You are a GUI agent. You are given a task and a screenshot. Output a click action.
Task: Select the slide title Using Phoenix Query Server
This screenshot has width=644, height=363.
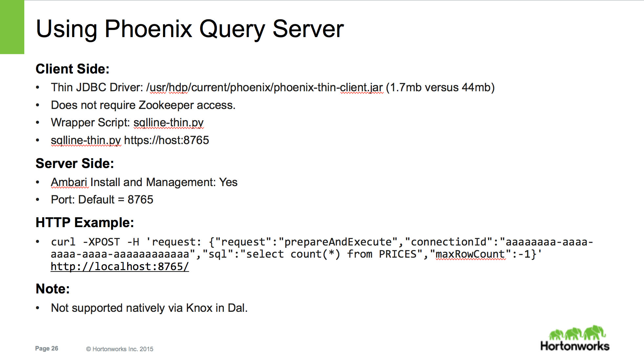(x=190, y=30)
